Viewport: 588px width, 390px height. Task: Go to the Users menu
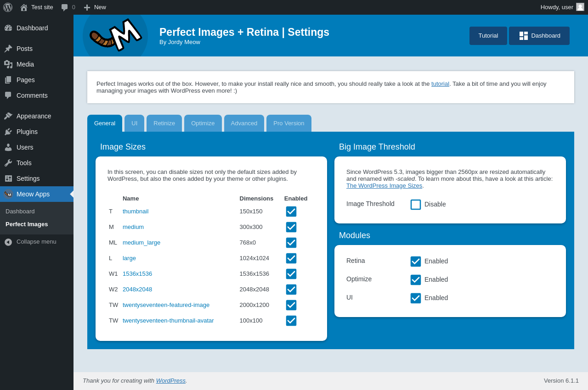pos(37,147)
